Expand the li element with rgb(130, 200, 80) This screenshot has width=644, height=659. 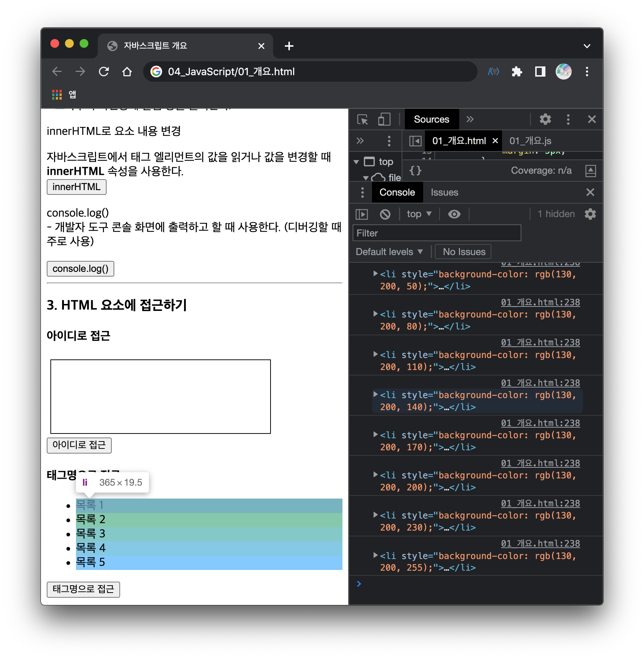[375, 314]
